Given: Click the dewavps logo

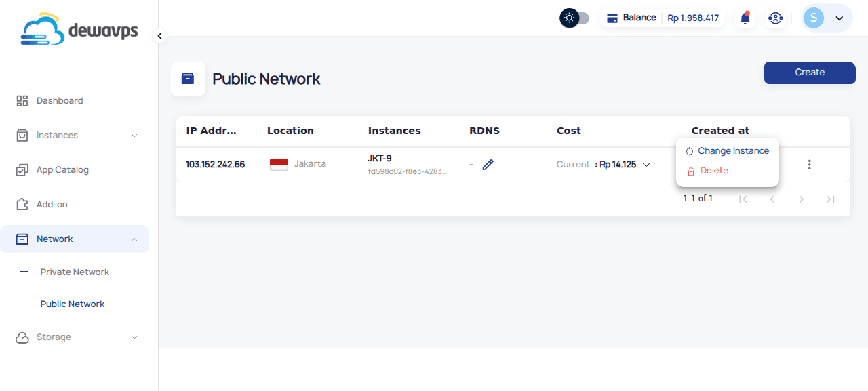Looking at the screenshot, I should (x=79, y=30).
